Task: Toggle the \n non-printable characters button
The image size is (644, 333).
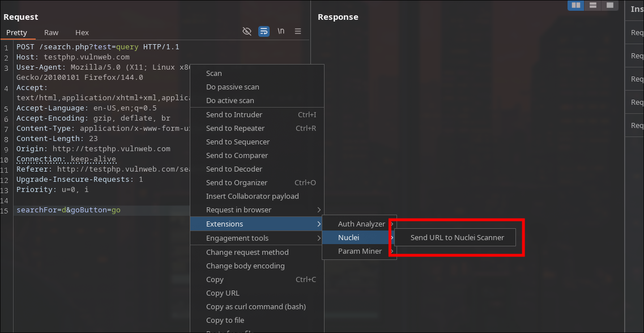Action: [281, 32]
